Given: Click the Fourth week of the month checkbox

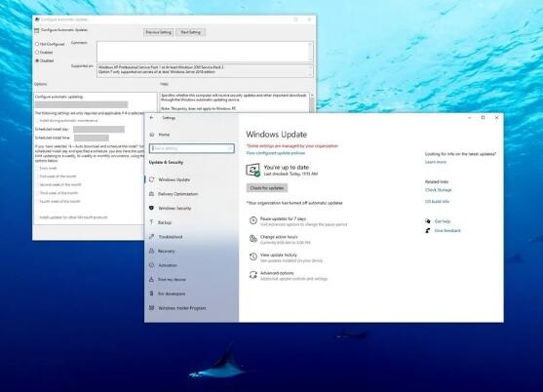Looking at the screenshot, I should pos(37,201).
